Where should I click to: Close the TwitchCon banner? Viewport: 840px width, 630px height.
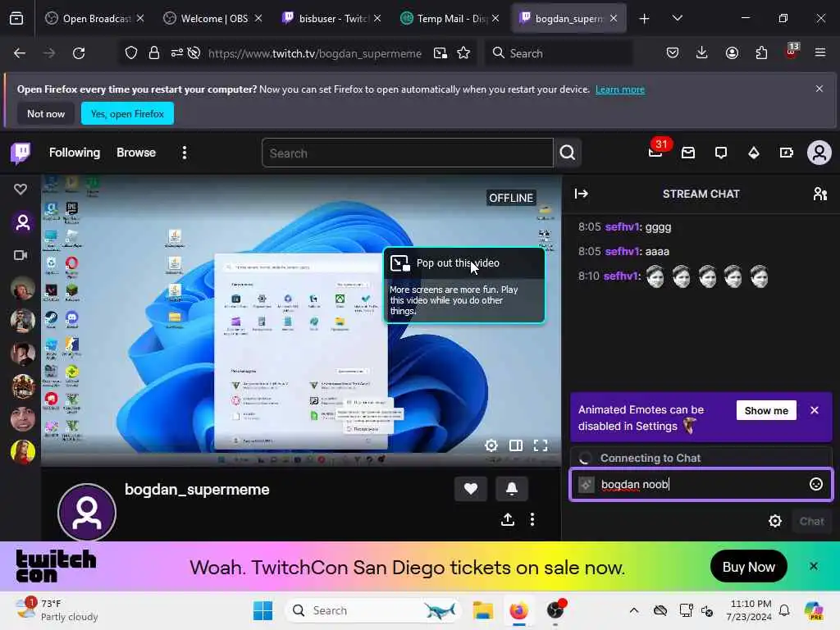coord(813,566)
